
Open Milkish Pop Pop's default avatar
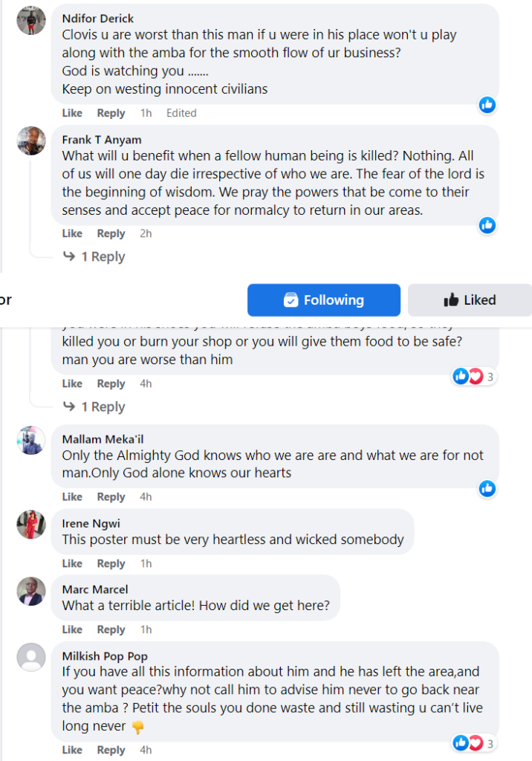31,657
